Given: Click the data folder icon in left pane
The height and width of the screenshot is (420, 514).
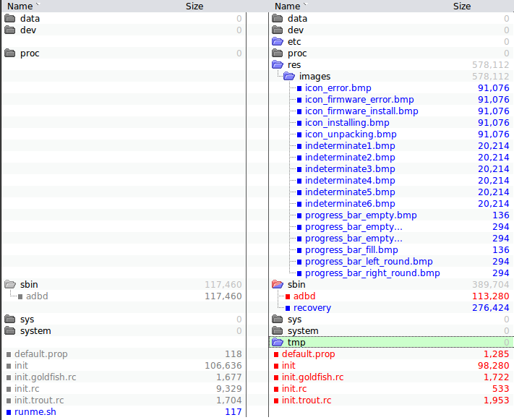Looking at the screenshot, I should 10,18.
